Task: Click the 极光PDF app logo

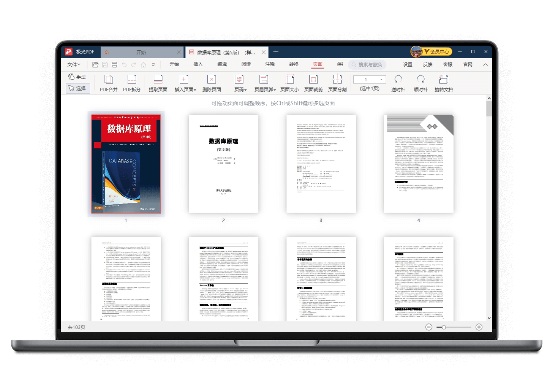Action: (69, 51)
